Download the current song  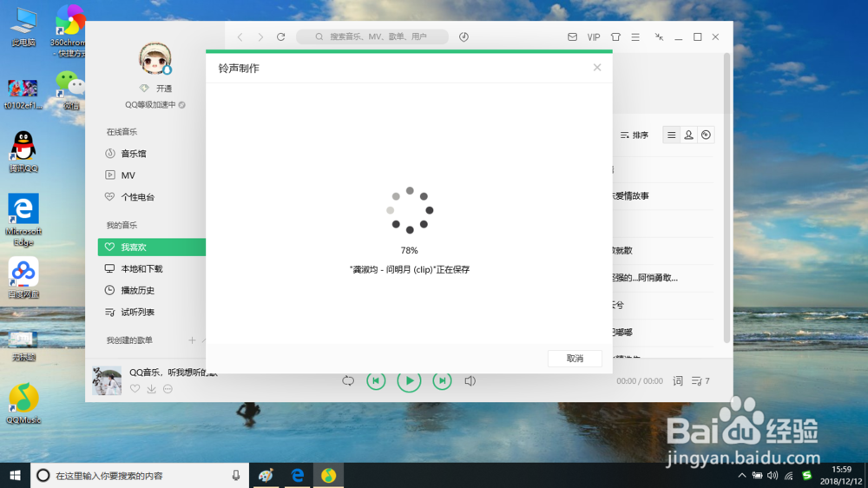[x=151, y=389]
